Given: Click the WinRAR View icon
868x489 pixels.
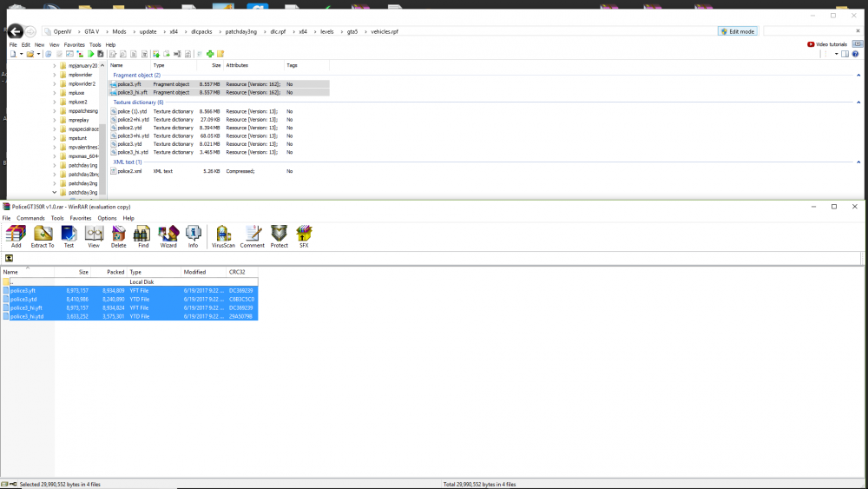Looking at the screenshot, I should pyautogui.click(x=94, y=236).
